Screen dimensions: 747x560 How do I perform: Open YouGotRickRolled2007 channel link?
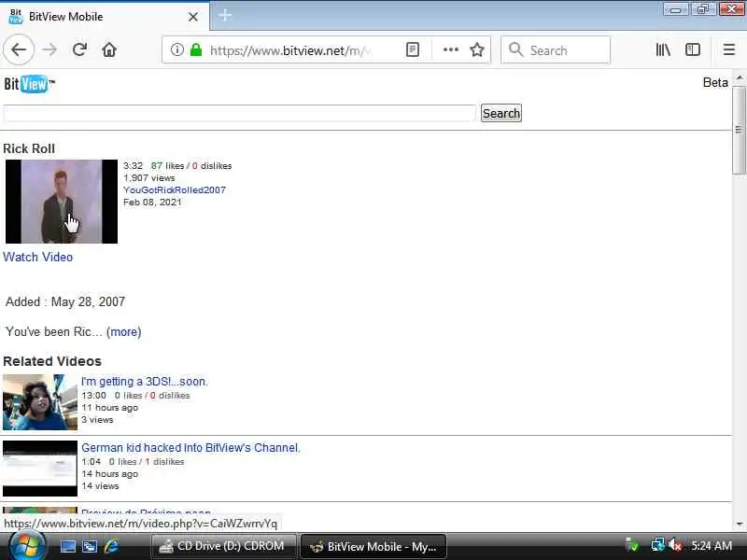175,190
